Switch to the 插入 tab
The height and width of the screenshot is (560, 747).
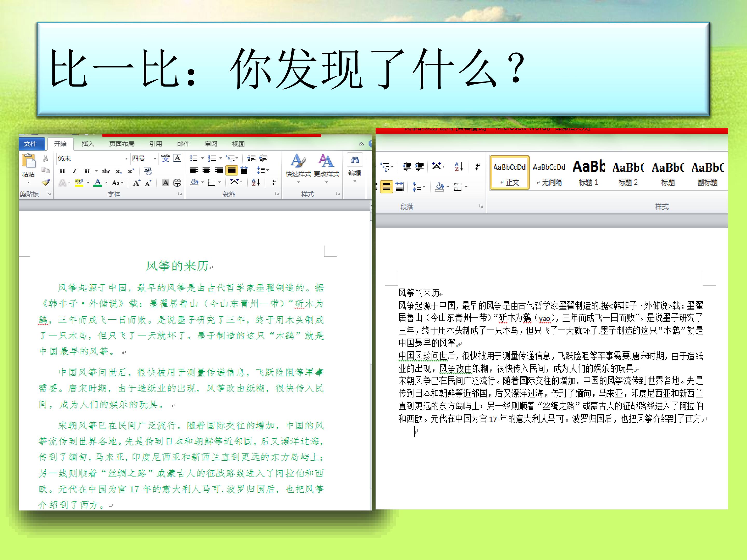pos(88,144)
